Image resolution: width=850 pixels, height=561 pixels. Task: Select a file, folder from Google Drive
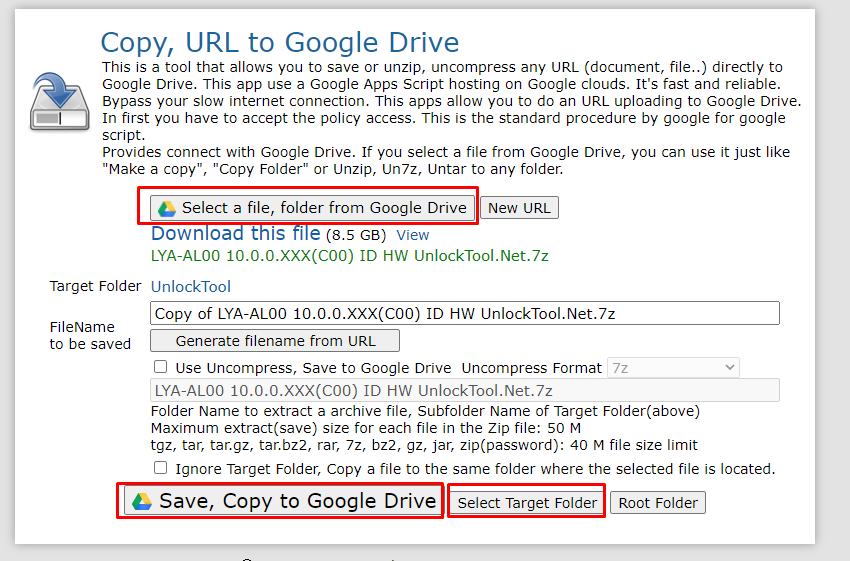[312, 208]
